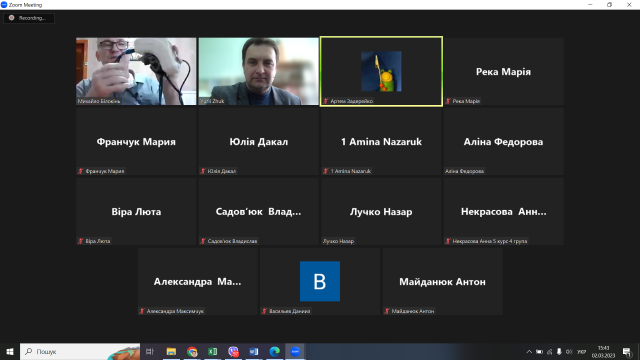640x360 pixels.
Task: Click the blue B avatar of Васильев Даниил
Action: (x=320, y=281)
